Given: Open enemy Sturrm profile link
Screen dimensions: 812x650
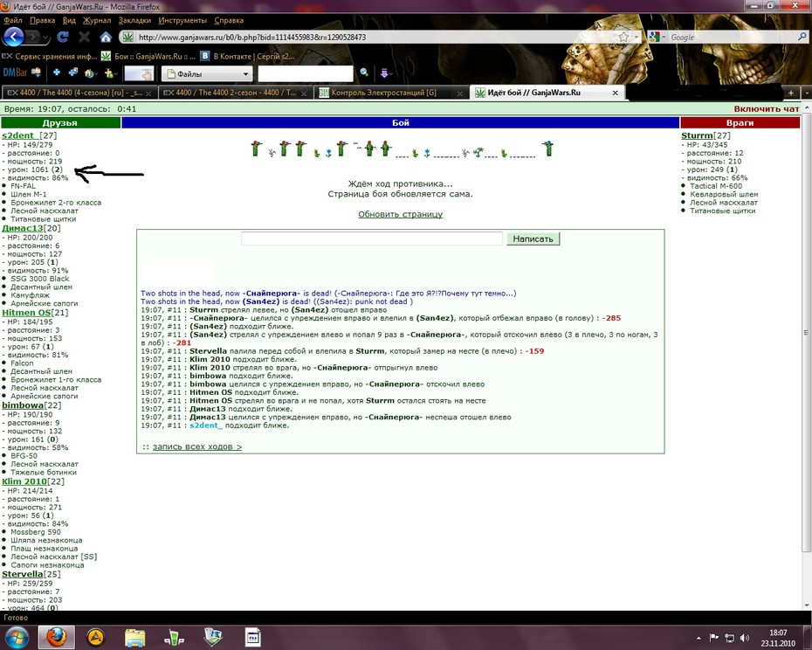Looking at the screenshot, I should 697,135.
